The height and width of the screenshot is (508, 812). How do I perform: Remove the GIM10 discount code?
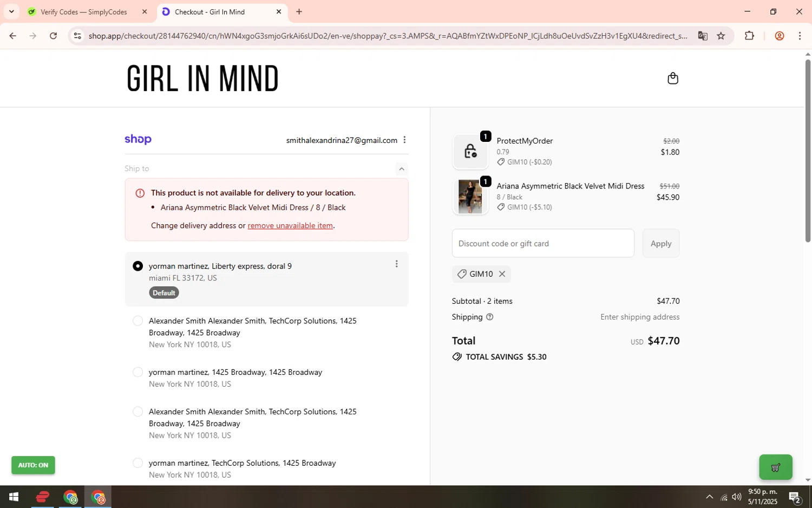click(x=502, y=274)
